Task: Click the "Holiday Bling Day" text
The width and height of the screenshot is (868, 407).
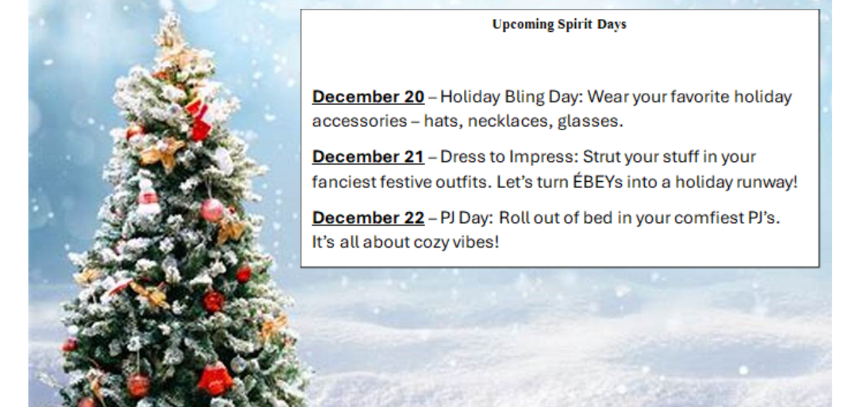Action: 511,97
